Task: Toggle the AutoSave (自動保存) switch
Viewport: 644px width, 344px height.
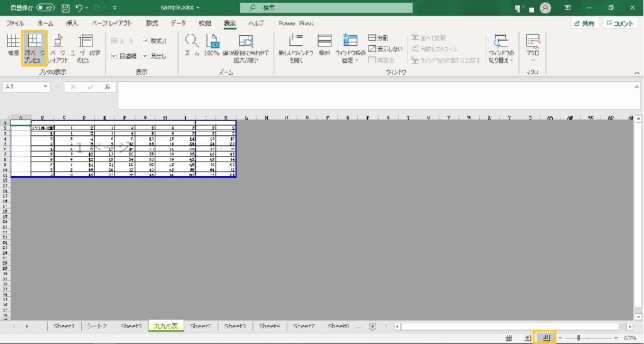Action: [x=45, y=8]
